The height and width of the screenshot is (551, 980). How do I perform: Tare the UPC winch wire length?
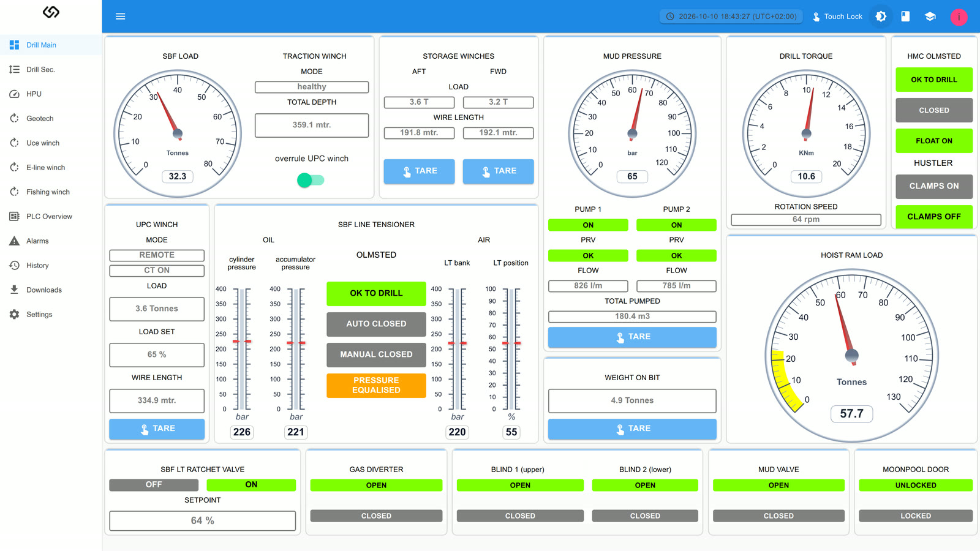[157, 429]
